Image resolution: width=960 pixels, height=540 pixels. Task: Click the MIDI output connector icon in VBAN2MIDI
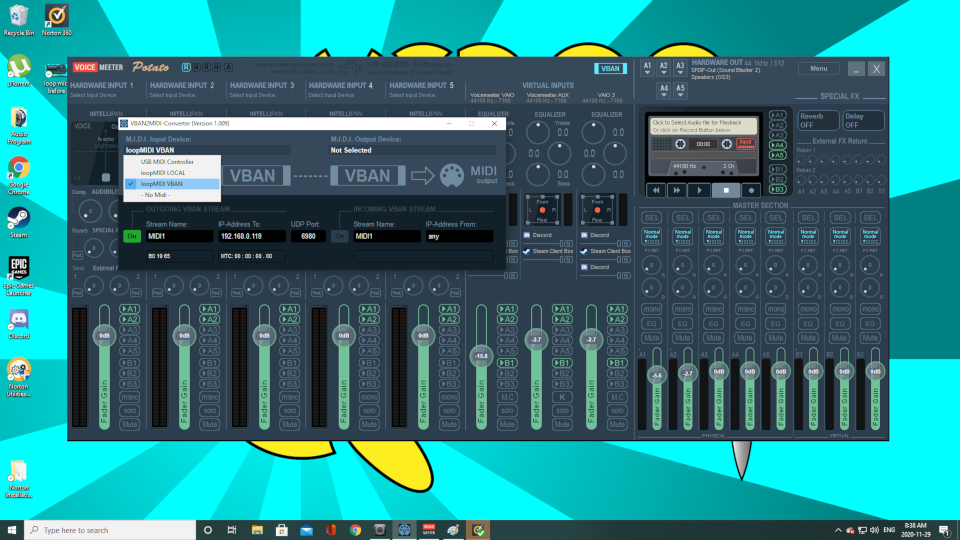pyautogui.click(x=452, y=176)
